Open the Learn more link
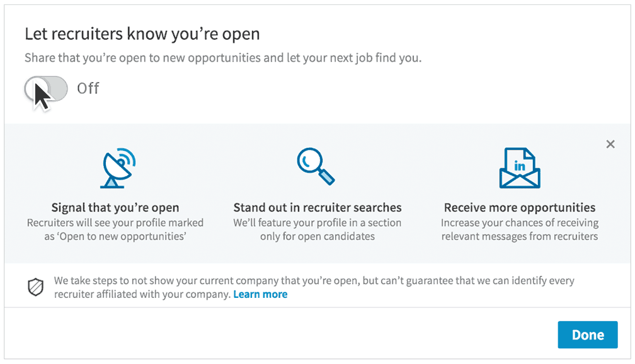635x364 pixels. 260,294
